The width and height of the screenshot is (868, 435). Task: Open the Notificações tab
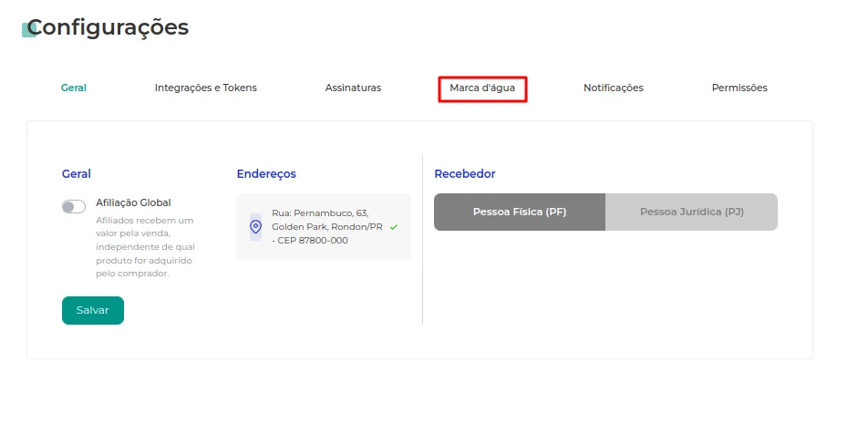pyautogui.click(x=614, y=88)
